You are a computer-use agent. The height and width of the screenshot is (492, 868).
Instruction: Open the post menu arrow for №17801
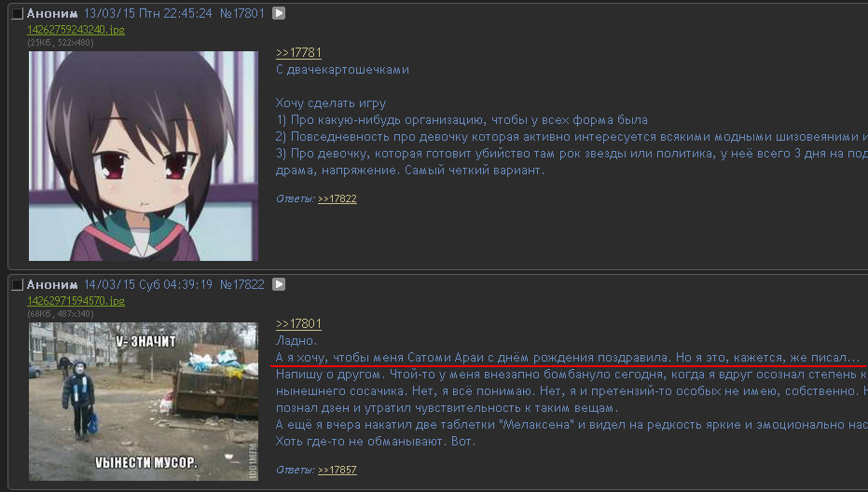point(279,13)
